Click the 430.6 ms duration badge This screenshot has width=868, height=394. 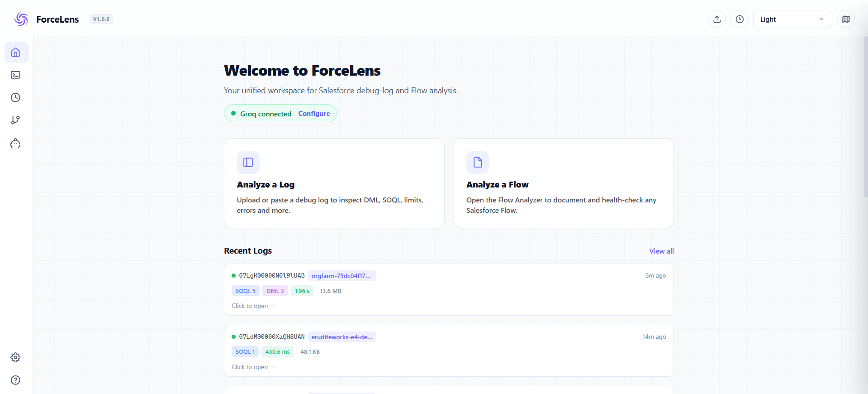pos(278,352)
